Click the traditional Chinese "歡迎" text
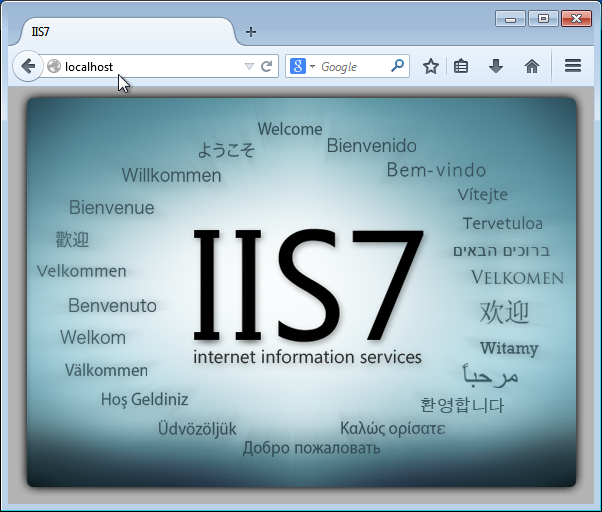The image size is (602, 512). tap(72, 239)
